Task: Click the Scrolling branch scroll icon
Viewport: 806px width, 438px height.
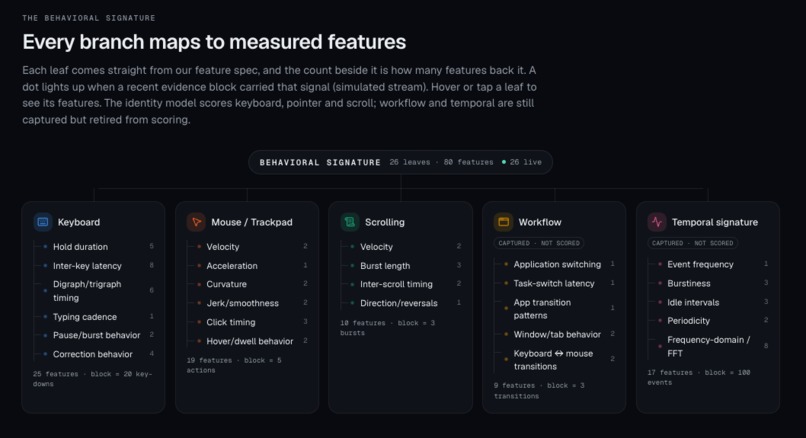Action: point(350,222)
